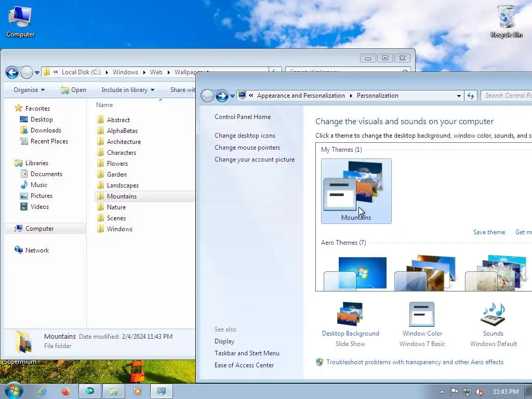Open Desktop Background Slide Show settings
This screenshot has height=399, width=532.
(x=351, y=325)
